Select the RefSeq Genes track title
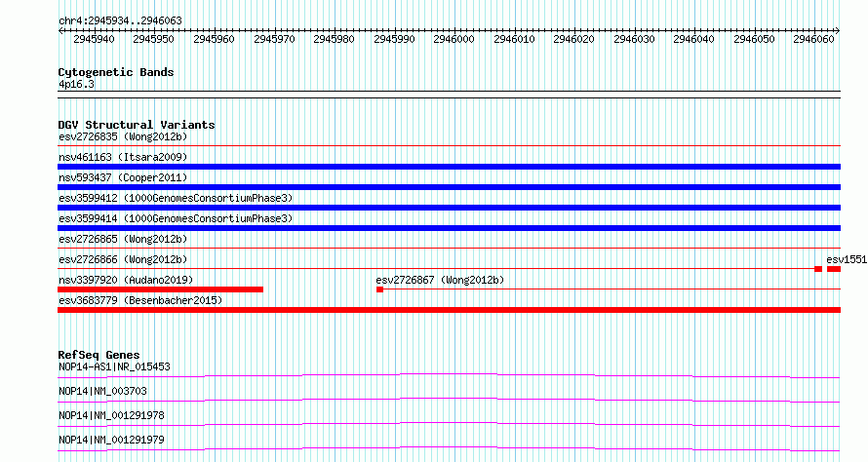 [99, 355]
